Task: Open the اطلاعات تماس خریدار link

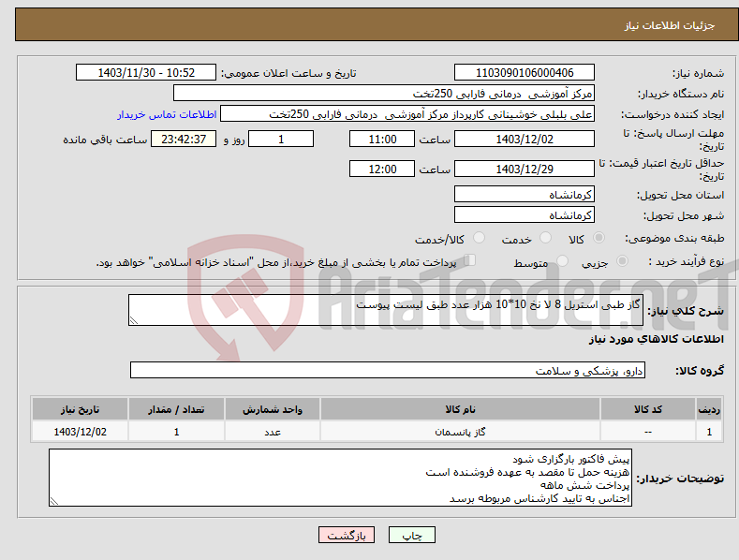Action: [167, 114]
